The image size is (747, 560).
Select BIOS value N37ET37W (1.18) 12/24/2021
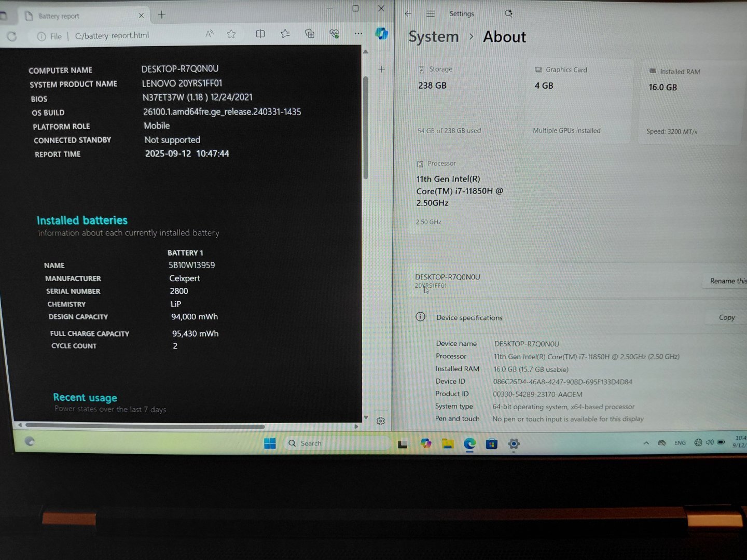(198, 97)
